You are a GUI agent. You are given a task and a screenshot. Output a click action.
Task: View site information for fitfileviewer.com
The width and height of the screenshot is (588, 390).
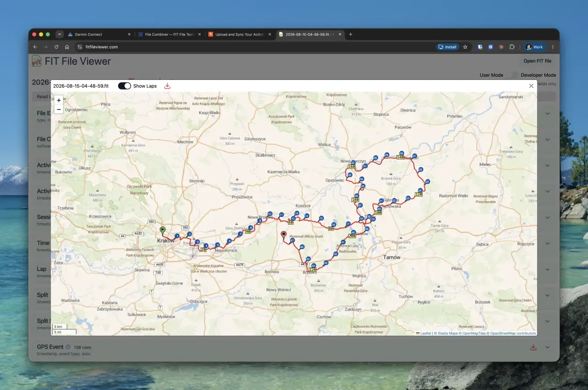pos(79,47)
